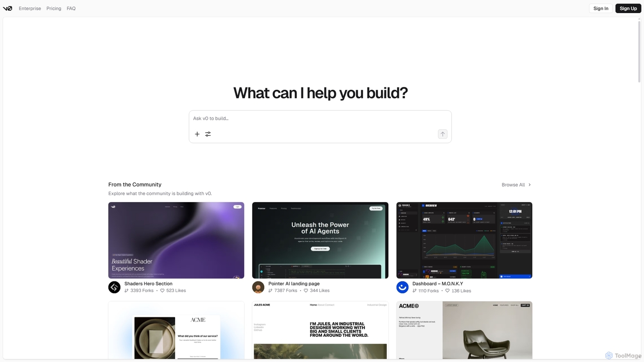Viewport: 644px width, 362px height.
Task: Open the Shaders Hero Section thumbnail
Action: tap(176, 240)
